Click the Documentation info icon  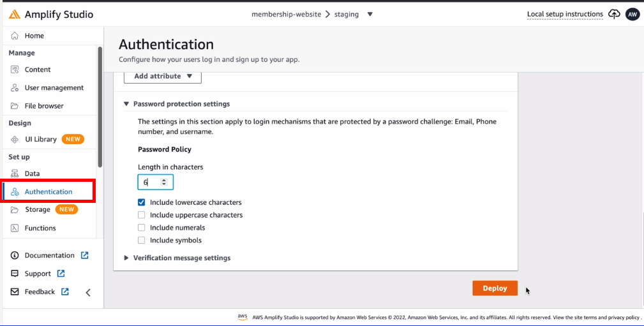click(x=15, y=255)
